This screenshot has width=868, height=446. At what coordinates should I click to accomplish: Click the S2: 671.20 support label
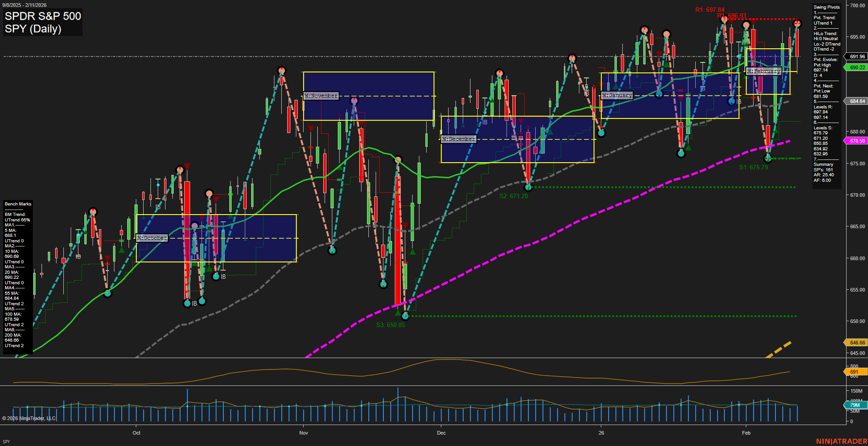tap(513, 196)
